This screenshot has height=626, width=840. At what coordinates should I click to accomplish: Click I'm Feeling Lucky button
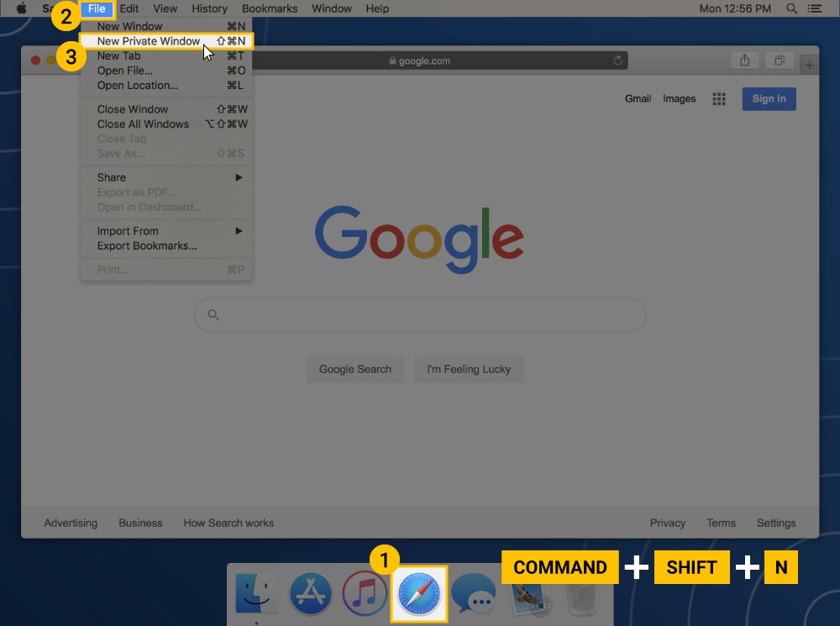[x=469, y=369]
